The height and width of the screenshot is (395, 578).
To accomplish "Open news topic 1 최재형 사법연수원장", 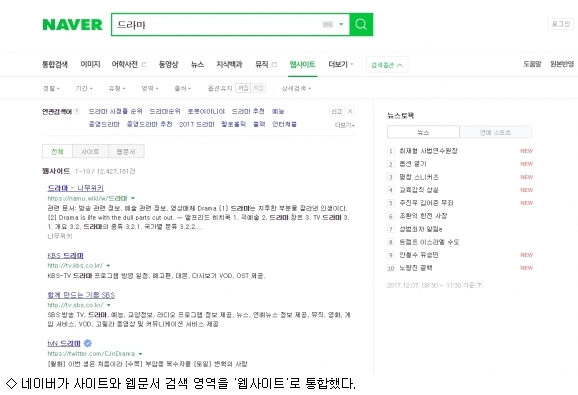I will click(428, 151).
